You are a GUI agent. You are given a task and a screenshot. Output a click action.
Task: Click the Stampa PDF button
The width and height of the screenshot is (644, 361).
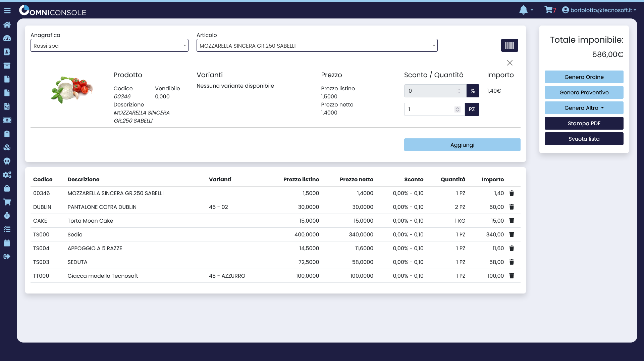tap(584, 123)
